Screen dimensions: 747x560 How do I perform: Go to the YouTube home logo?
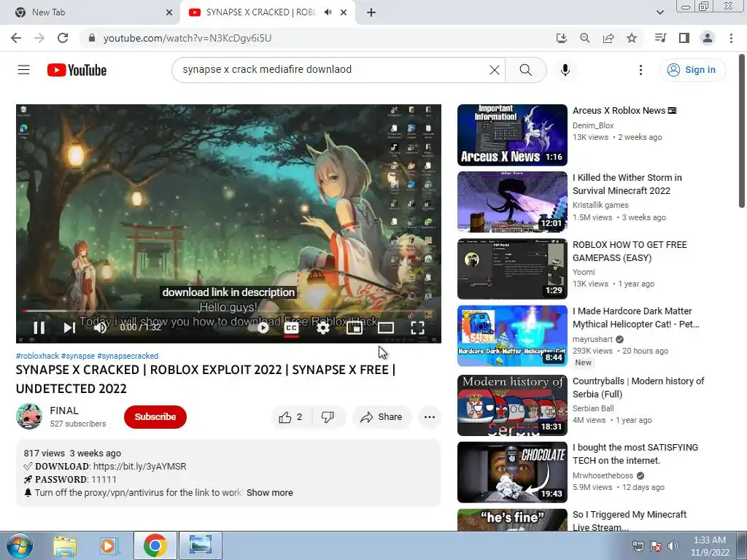click(77, 70)
